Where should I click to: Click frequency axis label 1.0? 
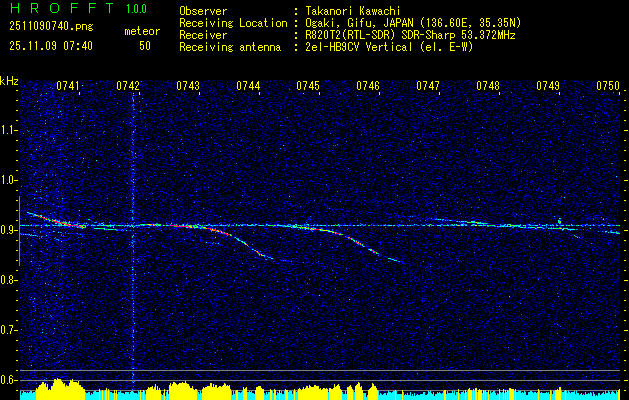[9, 180]
